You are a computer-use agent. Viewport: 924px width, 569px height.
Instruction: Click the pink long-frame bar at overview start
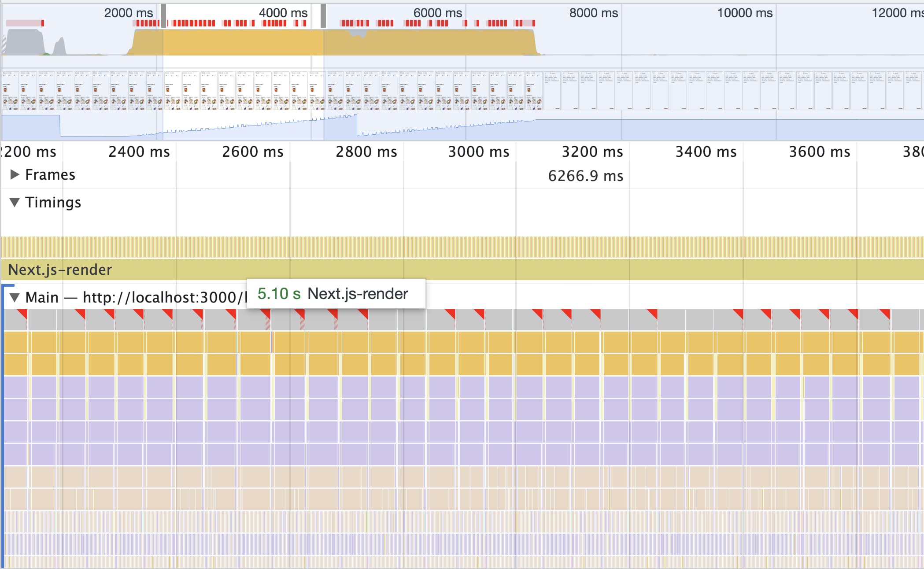click(24, 23)
